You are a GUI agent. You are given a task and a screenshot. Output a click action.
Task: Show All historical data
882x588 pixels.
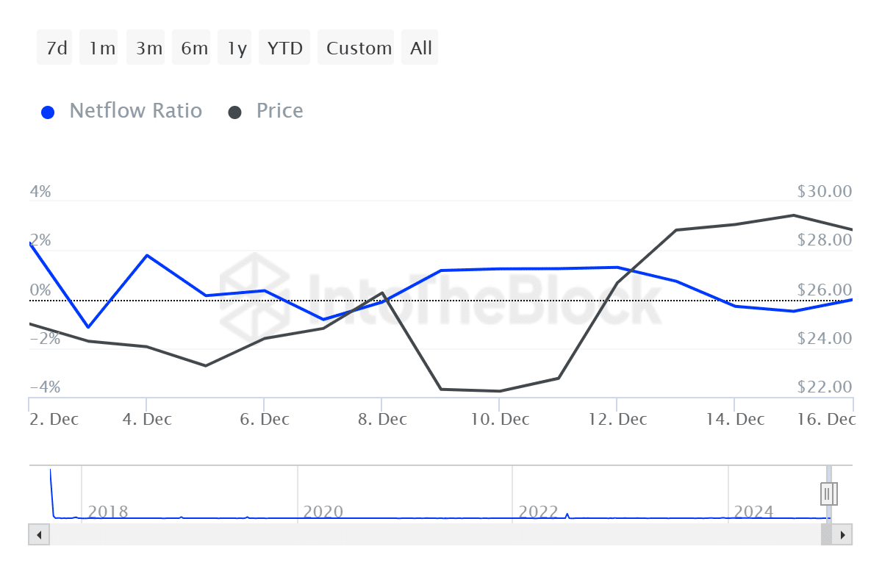420,48
